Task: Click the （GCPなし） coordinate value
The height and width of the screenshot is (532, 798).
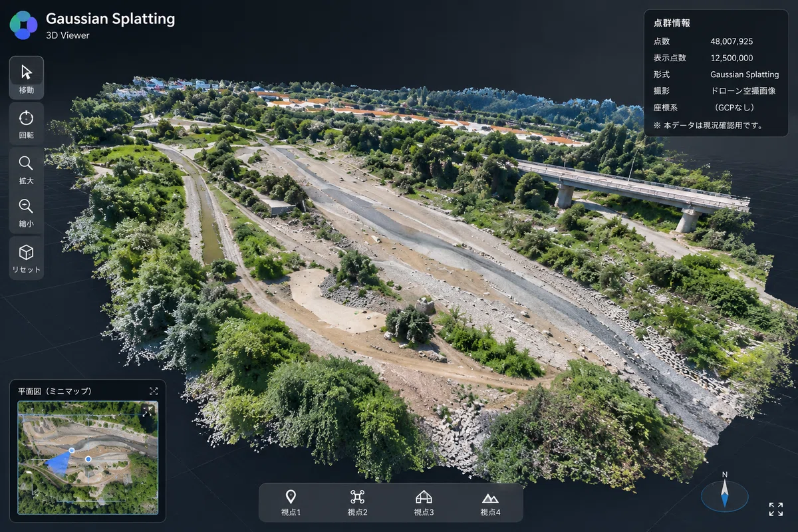Action: point(733,108)
